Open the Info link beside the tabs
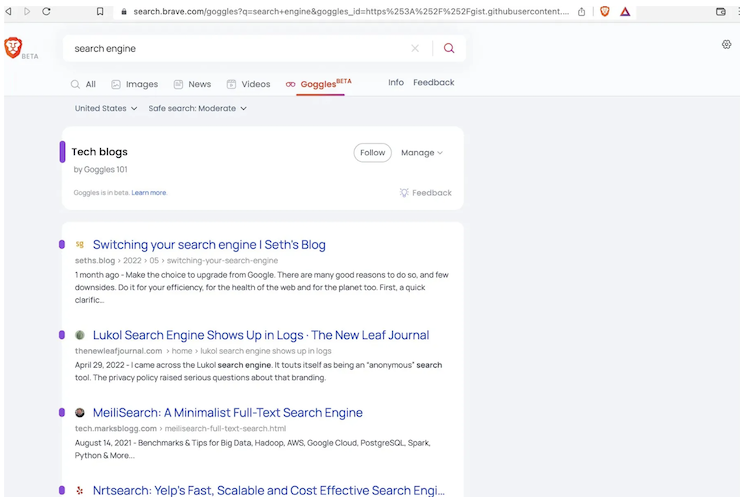Screen dimensions: 740x497 (396, 83)
